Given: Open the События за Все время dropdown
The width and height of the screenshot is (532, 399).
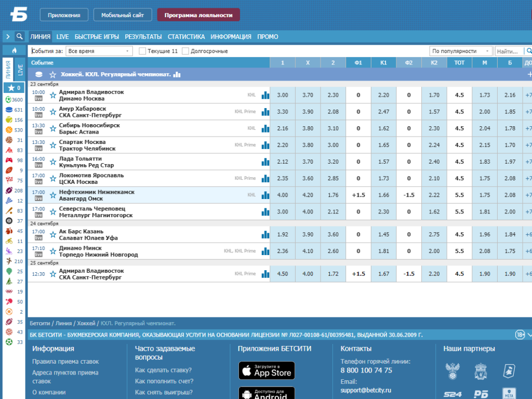Looking at the screenshot, I should [99, 51].
